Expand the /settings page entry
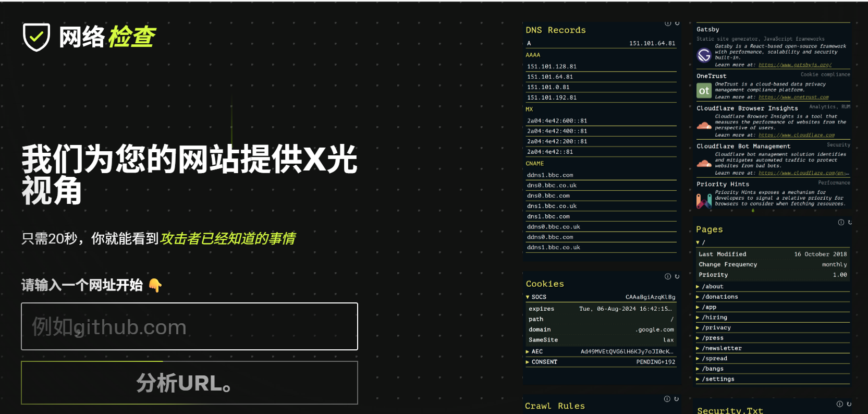The height and width of the screenshot is (414, 868). (698, 379)
